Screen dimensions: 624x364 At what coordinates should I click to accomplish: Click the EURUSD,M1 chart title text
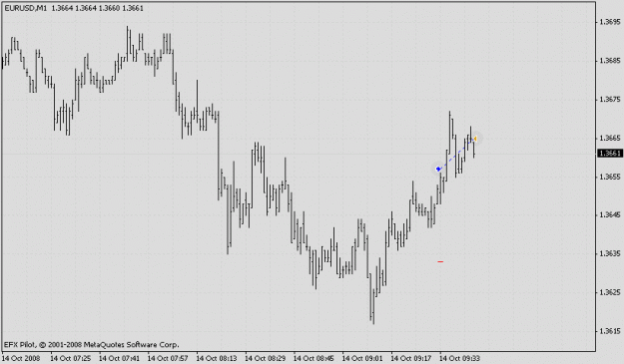click(x=26, y=8)
